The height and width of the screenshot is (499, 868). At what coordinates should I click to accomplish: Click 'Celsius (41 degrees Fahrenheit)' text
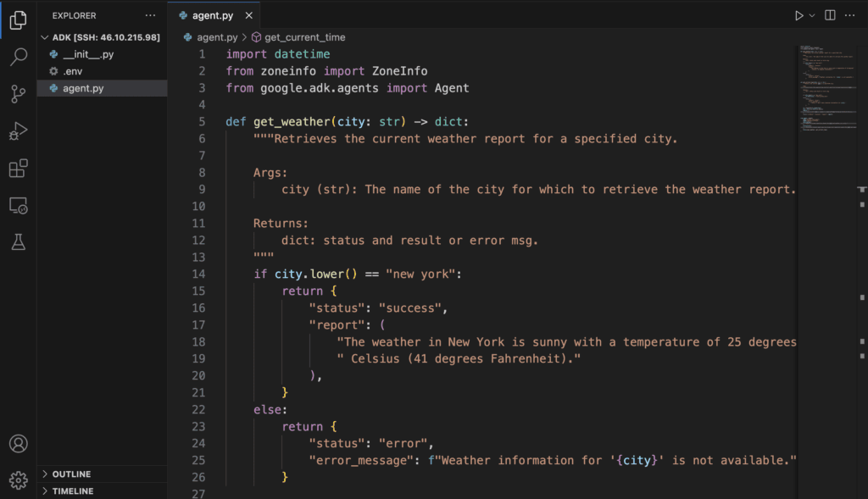[459, 358]
